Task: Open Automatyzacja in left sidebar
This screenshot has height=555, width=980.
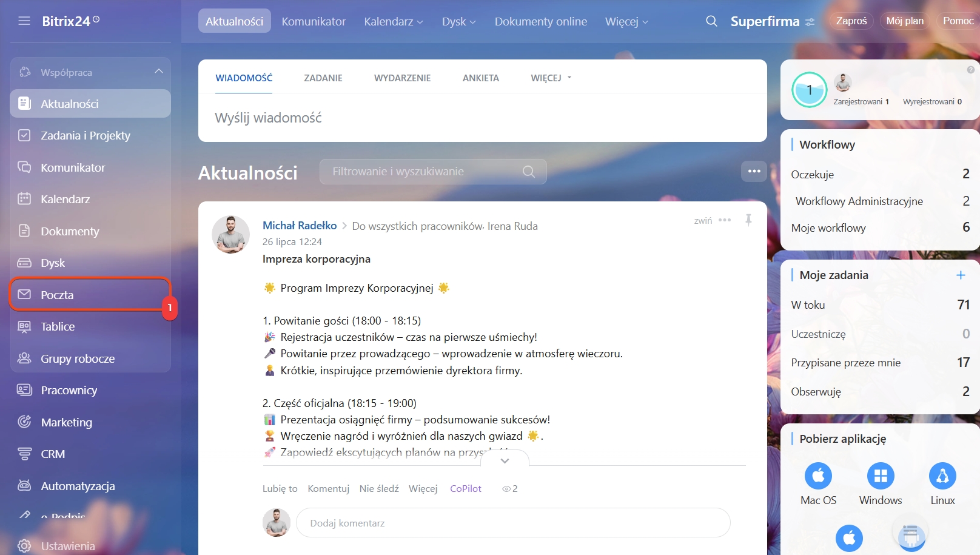Action: tap(90, 486)
